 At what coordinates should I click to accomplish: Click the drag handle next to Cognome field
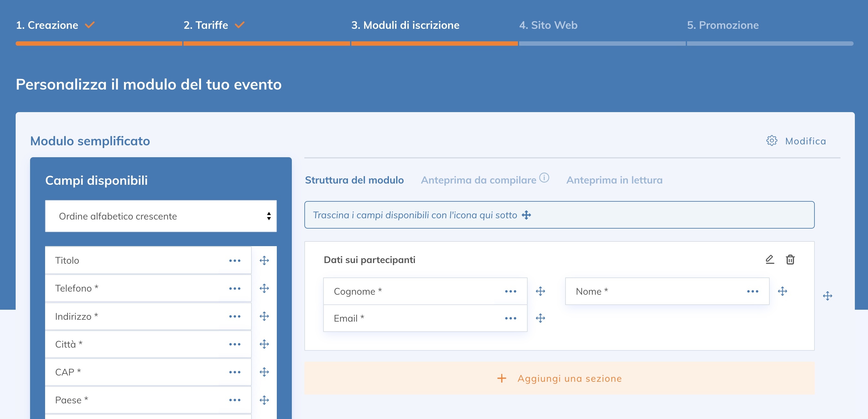pos(540,291)
